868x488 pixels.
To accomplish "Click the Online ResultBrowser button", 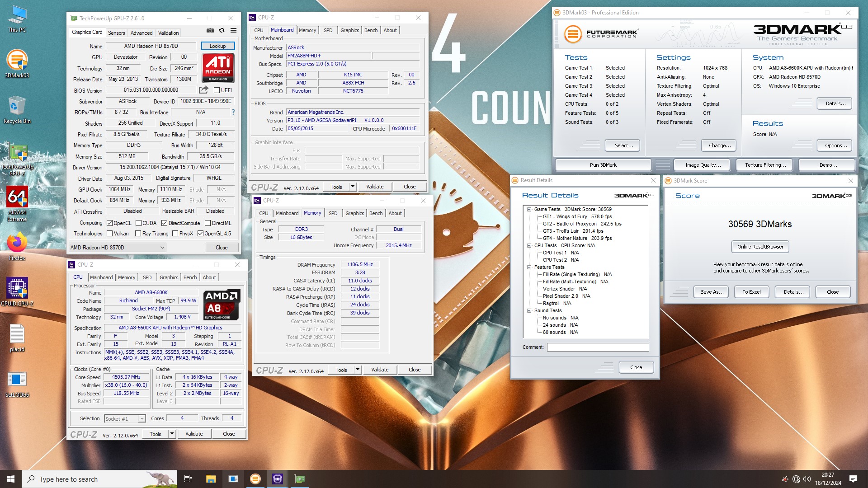I will (760, 247).
